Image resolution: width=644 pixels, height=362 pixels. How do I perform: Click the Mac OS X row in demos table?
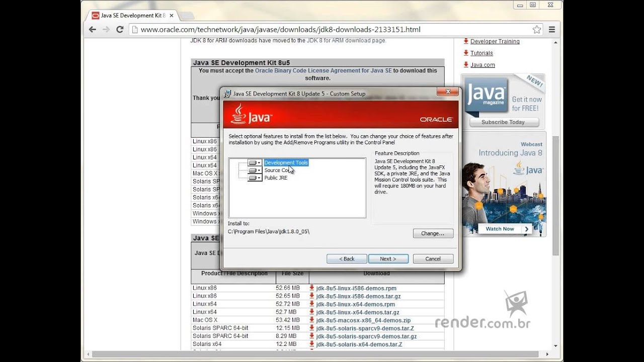(x=317, y=320)
